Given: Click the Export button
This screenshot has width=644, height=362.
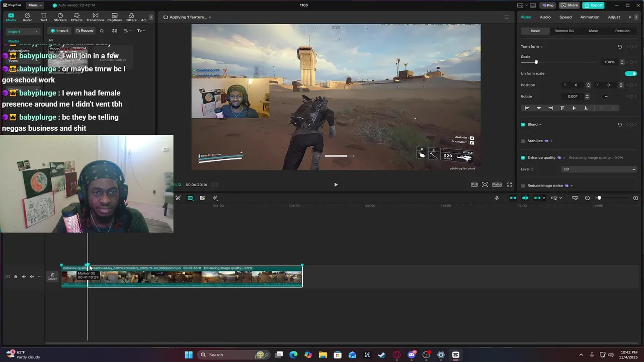Looking at the screenshot, I should pyautogui.click(x=594, y=5).
